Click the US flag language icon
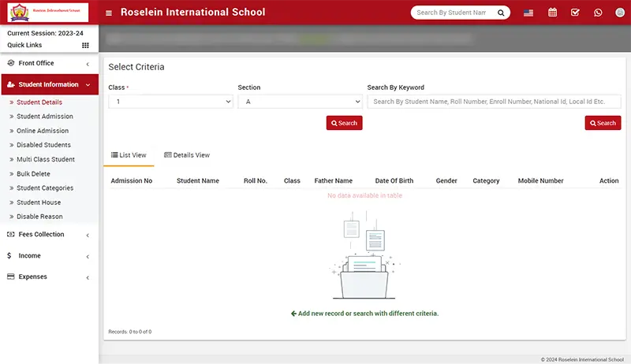The width and height of the screenshot is (631, 364). (528, 13)
